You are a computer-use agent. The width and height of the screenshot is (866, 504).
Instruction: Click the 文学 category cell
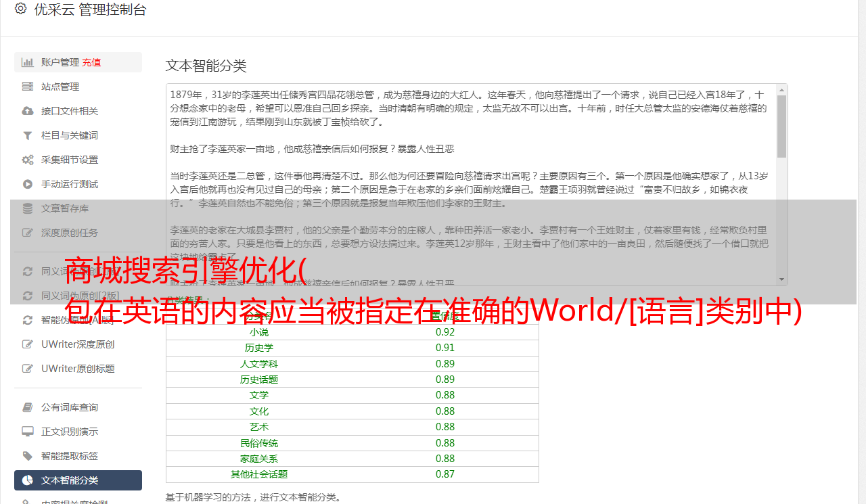258,395
